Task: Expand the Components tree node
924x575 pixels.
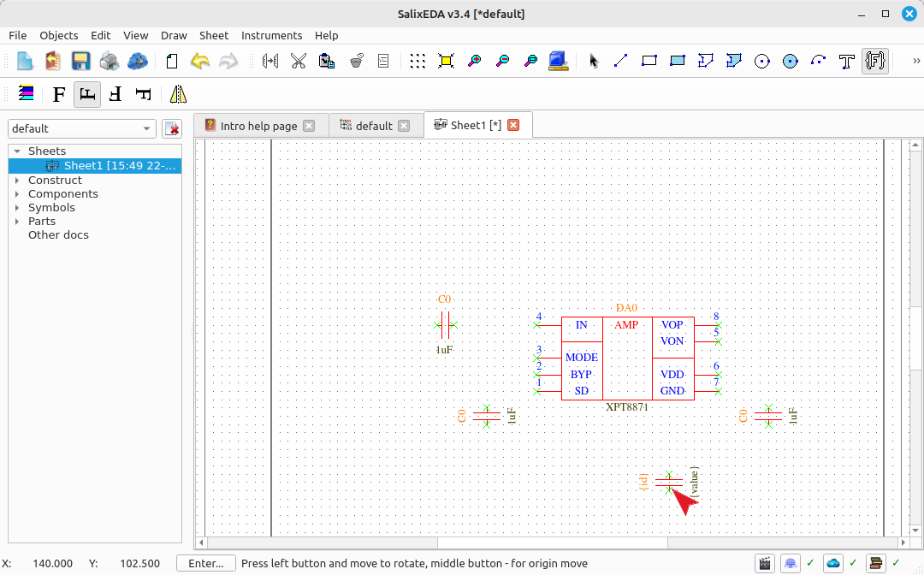Action: pyautogui.click(x=17, y=194)
